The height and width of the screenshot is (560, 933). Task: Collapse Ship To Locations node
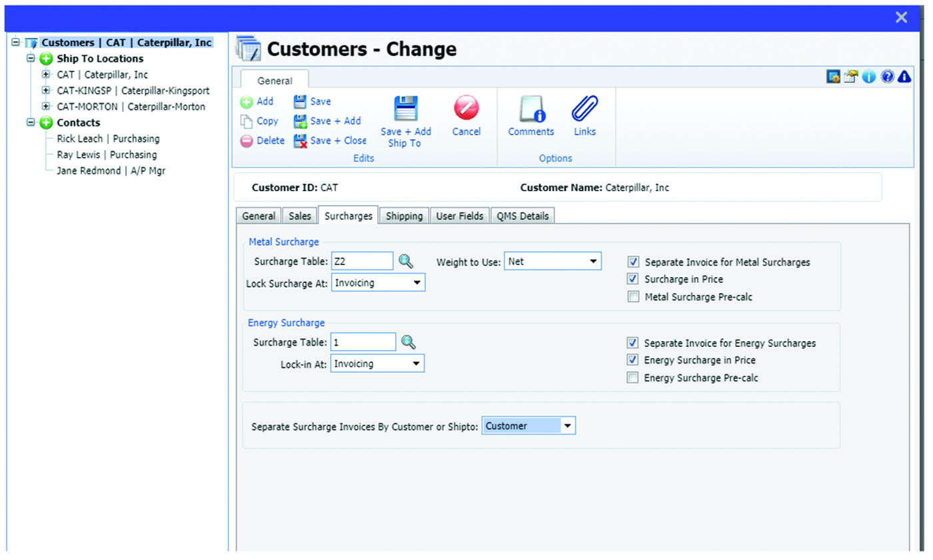click(x=30, y=59)
